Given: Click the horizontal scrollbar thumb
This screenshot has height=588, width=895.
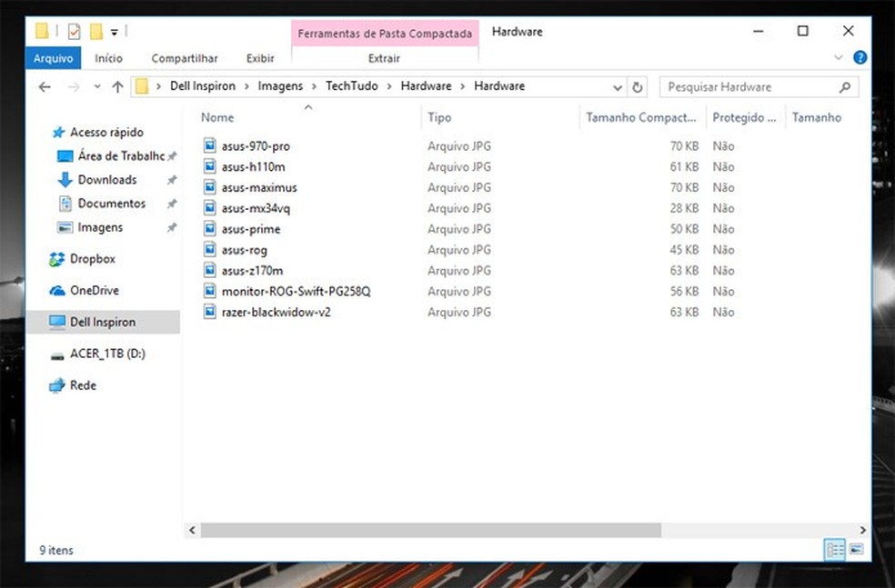Looking at the screenshot, I should (431, 531).
